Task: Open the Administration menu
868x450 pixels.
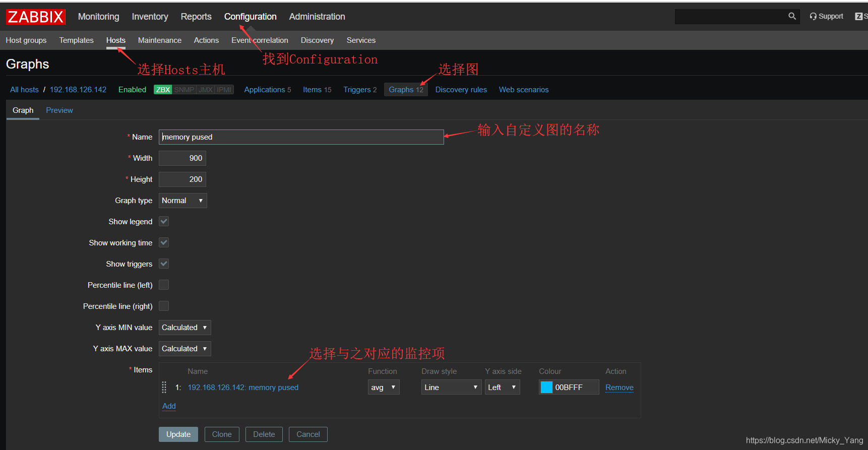Action: 317,17
